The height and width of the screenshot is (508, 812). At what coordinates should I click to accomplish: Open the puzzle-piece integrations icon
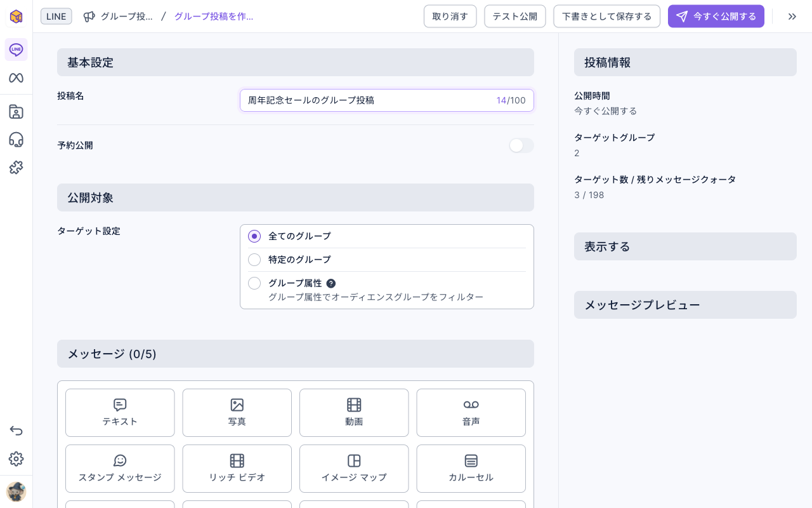16,168
